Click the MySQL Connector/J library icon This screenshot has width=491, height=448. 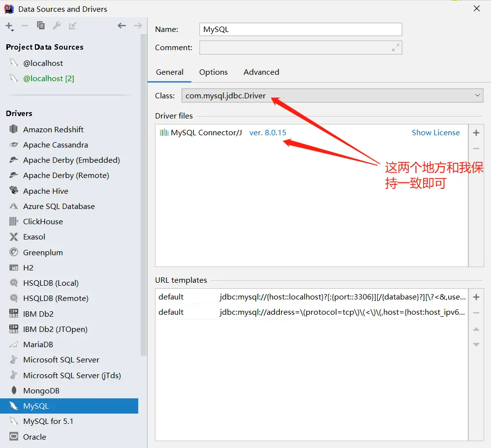click(164, 133)
